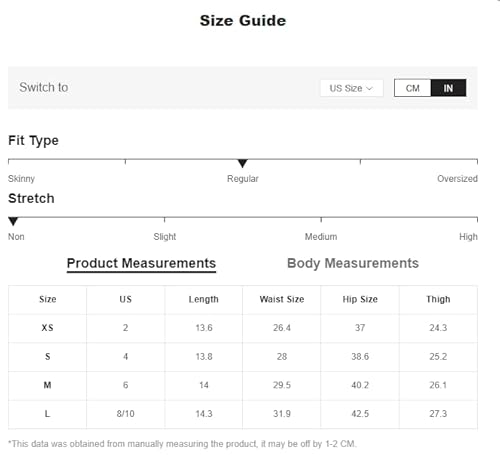Select the M size row label
The width and height of the screenshot is (500, 455).
[47, 385]
